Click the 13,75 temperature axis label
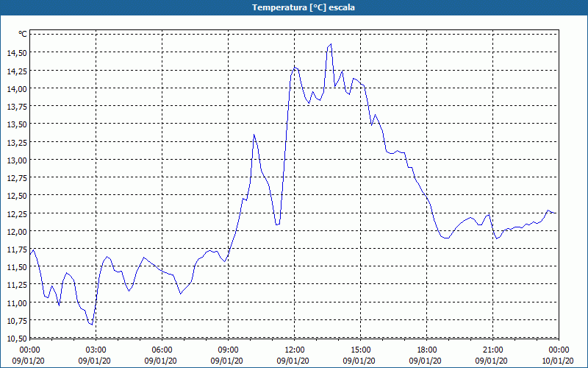Image resolution: width=588 pixels, height=368 pixels. 17,106
